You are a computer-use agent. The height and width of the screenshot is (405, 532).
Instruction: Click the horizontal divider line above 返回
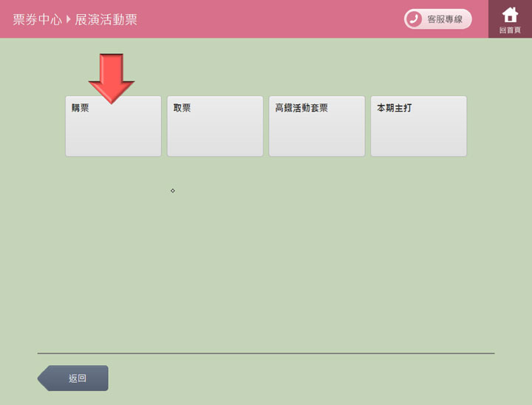(x=266, y=353)
